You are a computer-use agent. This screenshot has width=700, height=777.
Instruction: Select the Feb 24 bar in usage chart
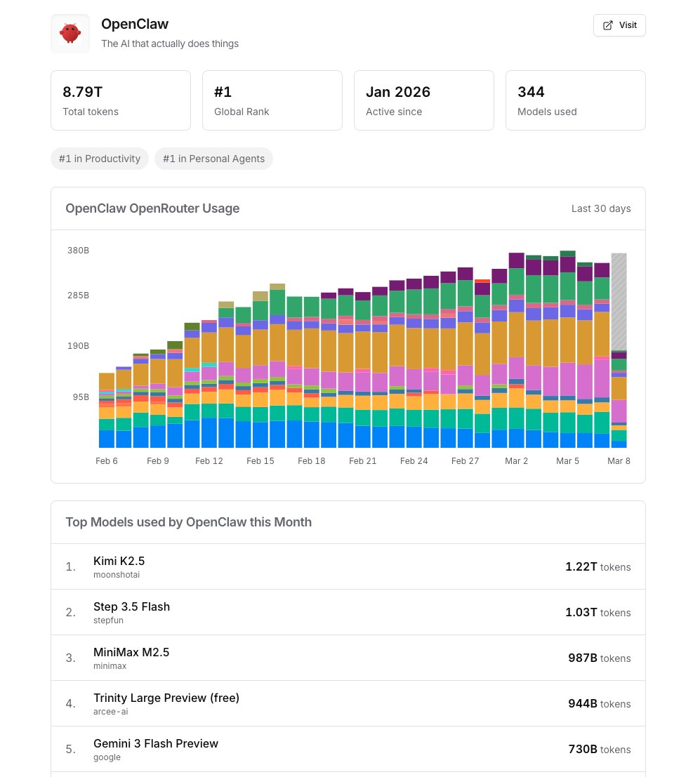414,363
